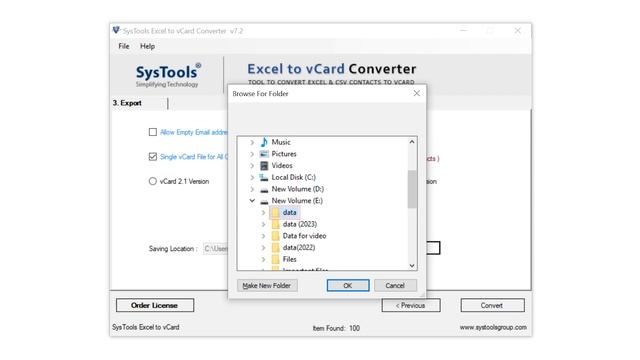The image size is (640, 360).
Task: Select the Music tree item label
Action: tap(281, 142)
